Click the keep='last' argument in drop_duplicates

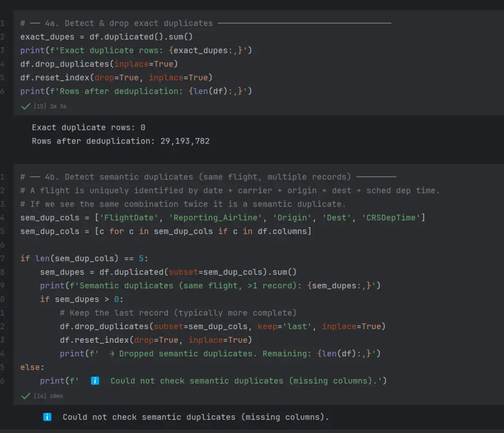click(x=284, y=327)
